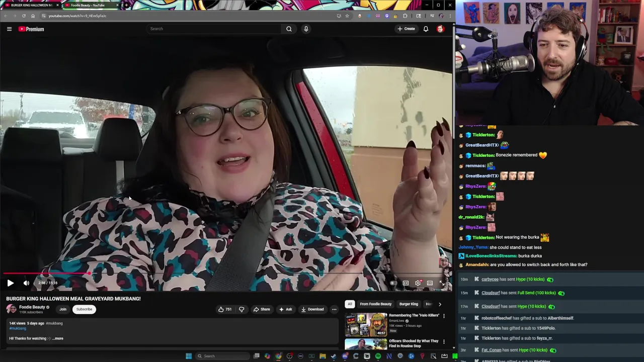Open the Foodie Beauty channel avatar

11,309
